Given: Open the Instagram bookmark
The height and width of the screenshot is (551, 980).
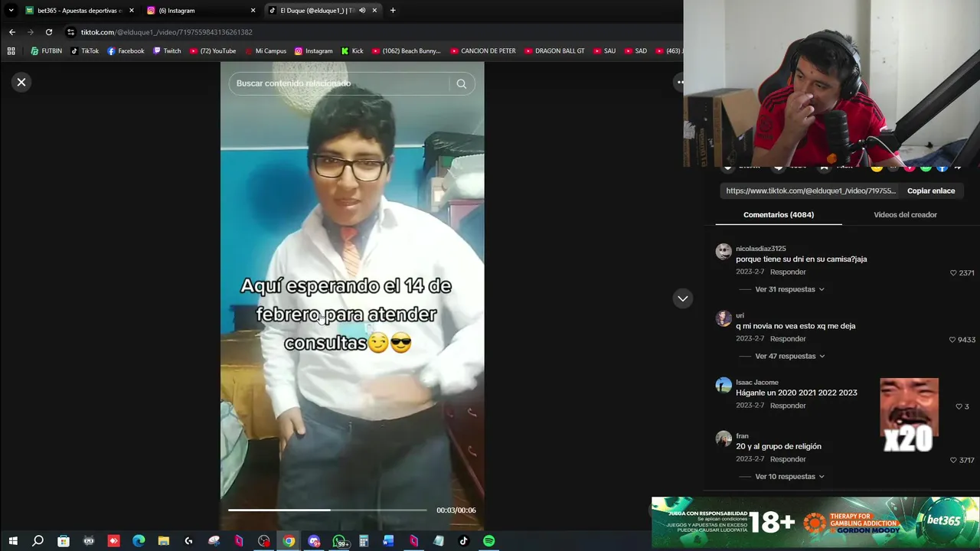Looking at the screenshot, I should click(314, 51).
